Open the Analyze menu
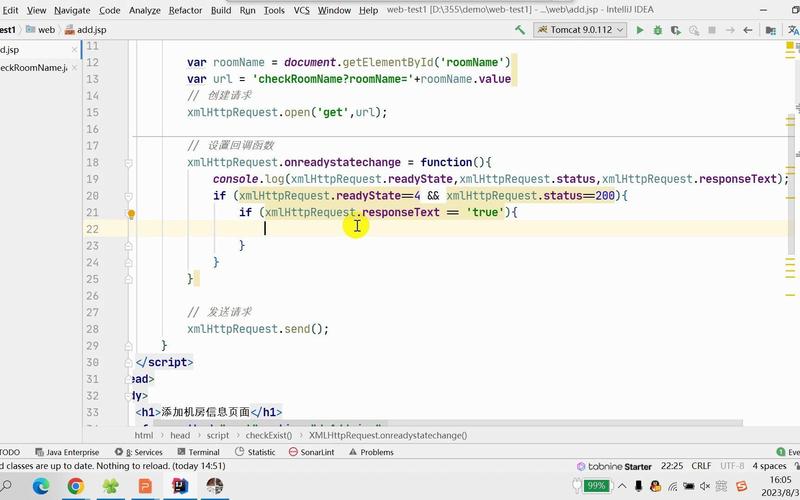800x500 pixels. (144, 10)
